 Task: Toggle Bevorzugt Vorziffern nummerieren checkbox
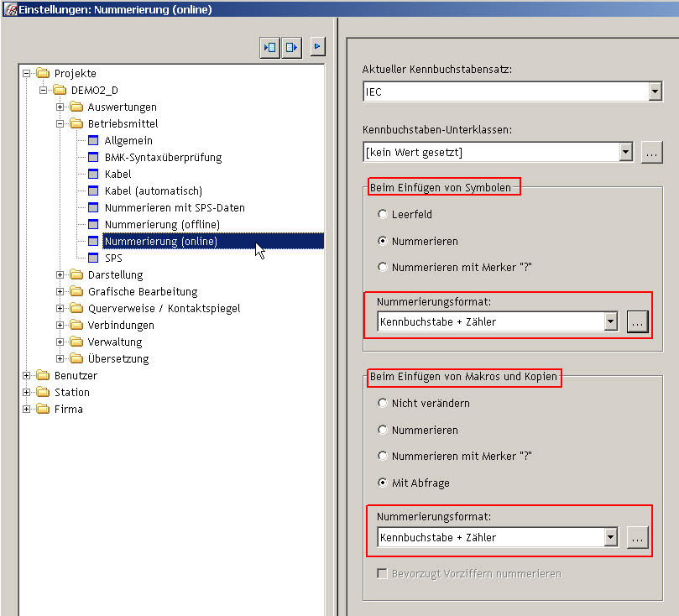[x=382, y=573]
